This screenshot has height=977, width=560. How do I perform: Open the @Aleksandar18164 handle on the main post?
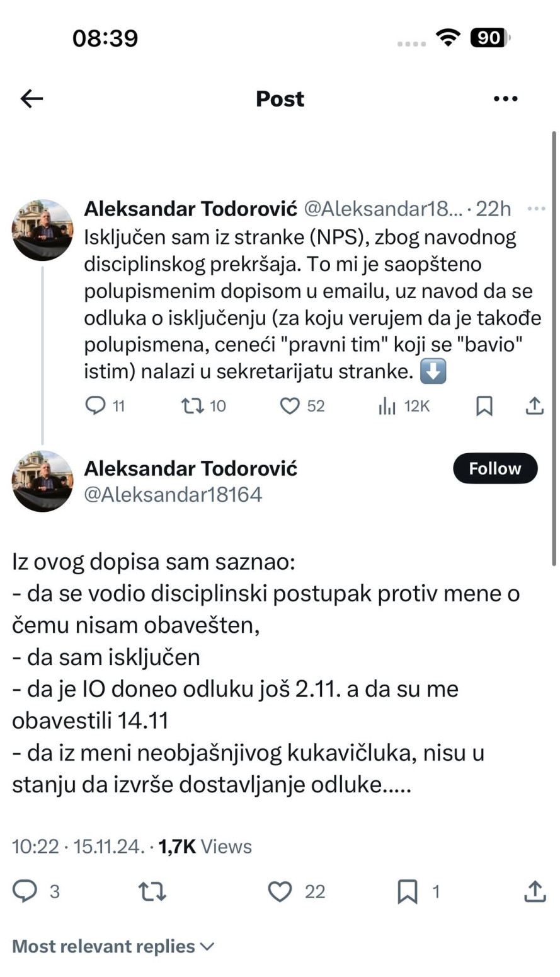[x=173, y=495]
